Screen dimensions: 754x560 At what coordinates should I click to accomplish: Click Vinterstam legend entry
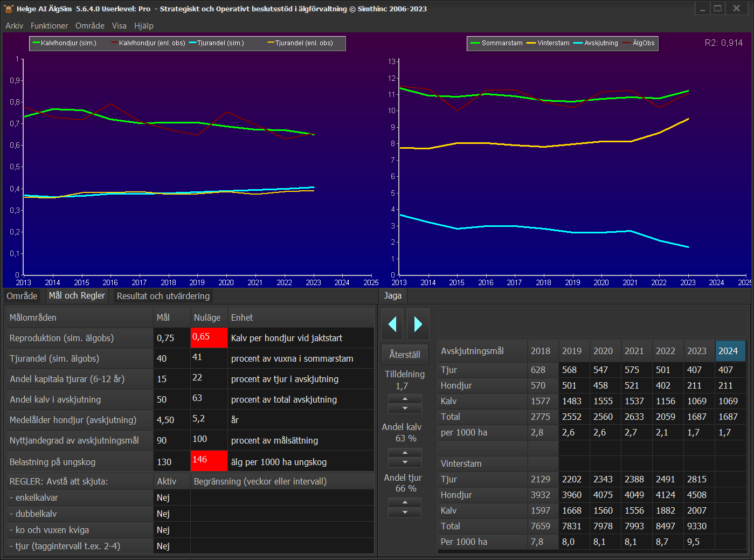point(548,43)
